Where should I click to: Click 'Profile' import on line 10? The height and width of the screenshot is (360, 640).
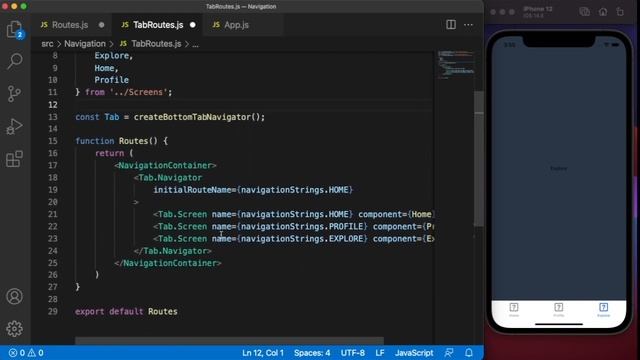tap(111, 80)
